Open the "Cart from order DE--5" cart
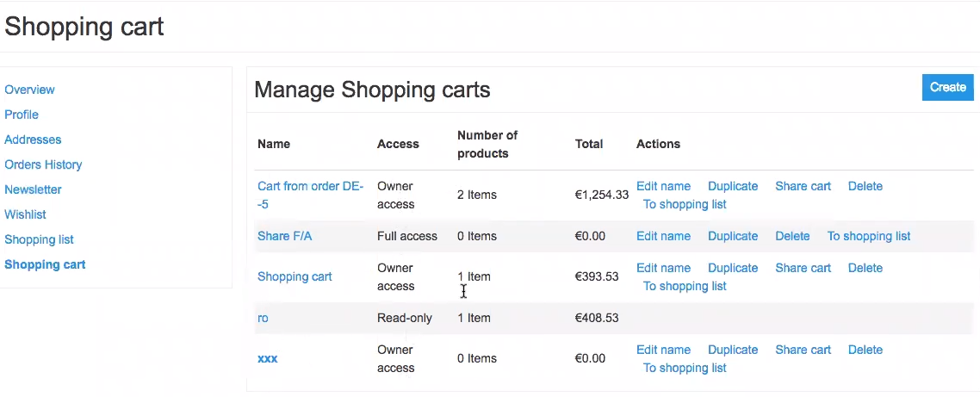The height and width of the screenshot is (397, 980). (310, 186)
